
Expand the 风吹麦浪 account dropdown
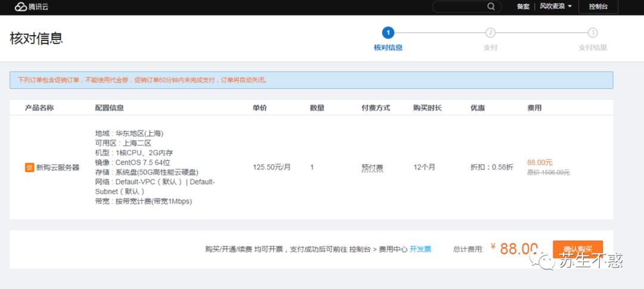pyautogui.click(x=555, y=7)
